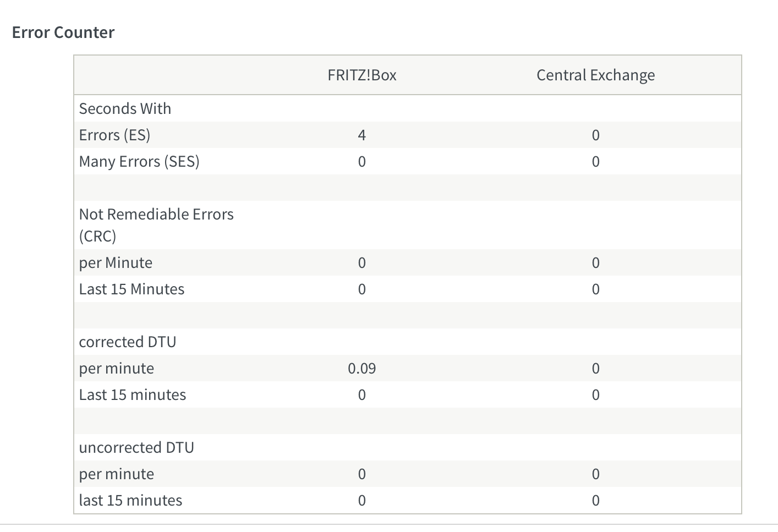Click uncorrected DTU per minute label
The image size is (778, 532).
click(x=117, y=474)
